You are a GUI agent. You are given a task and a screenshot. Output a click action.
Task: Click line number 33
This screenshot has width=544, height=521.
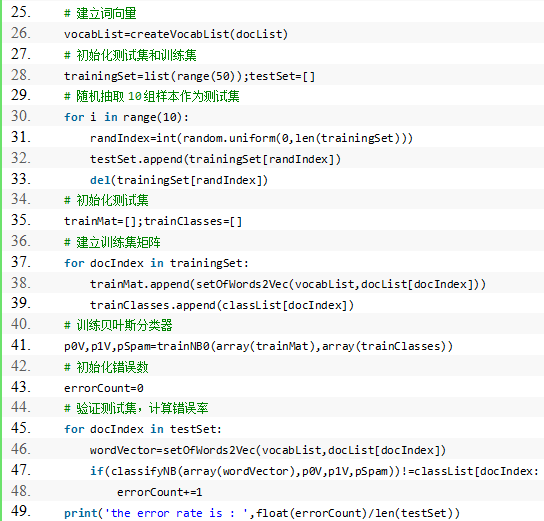(21, 179)
